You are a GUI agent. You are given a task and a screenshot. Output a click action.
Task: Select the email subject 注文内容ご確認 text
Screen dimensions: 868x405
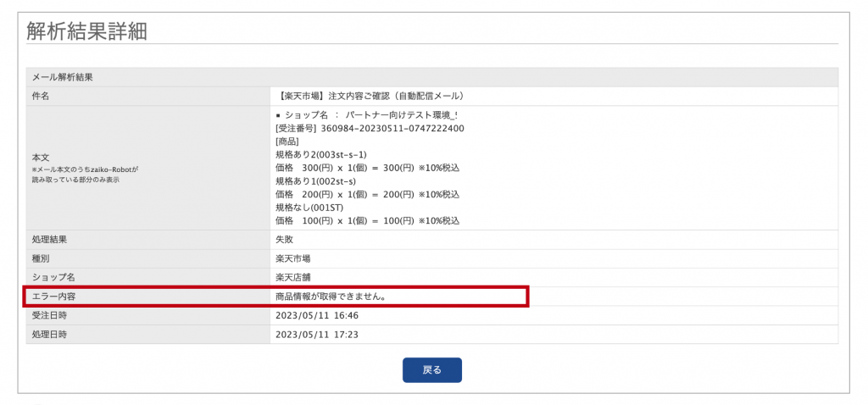tap(370, 96)
